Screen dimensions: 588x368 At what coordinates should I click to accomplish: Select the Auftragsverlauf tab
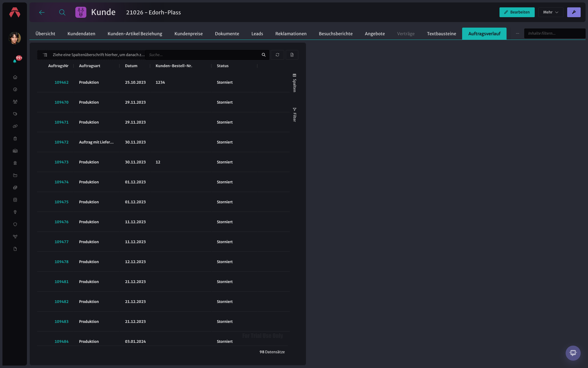(484, 34)
